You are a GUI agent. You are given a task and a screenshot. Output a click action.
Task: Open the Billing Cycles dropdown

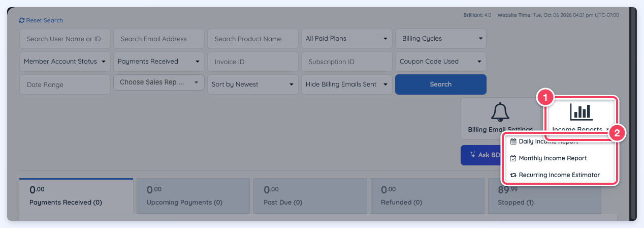[440, 38]
